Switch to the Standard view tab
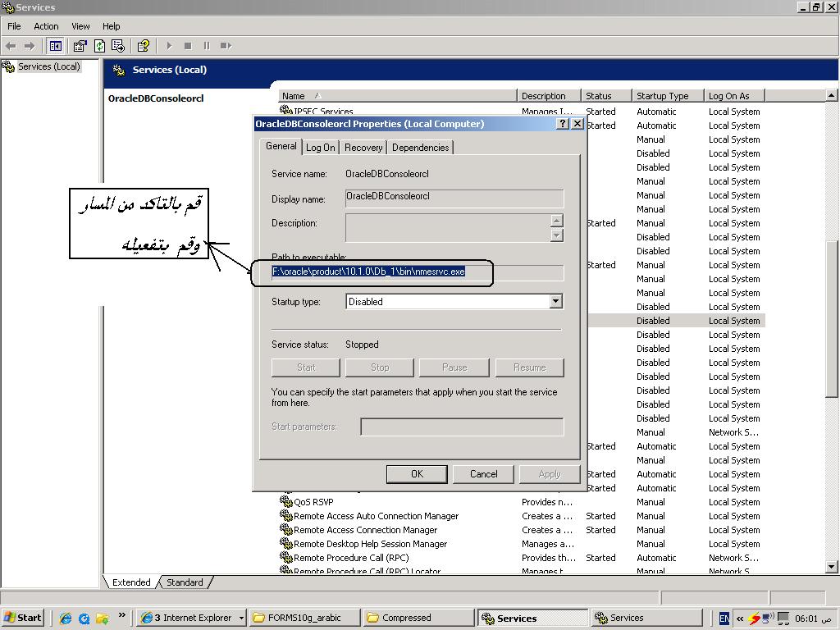Viewport: 840px width, 630px height. [x=185, y=582]
